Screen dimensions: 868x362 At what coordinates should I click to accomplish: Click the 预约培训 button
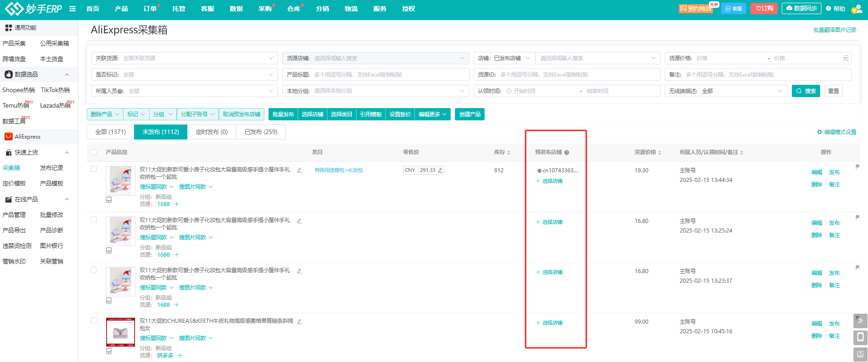696,9
